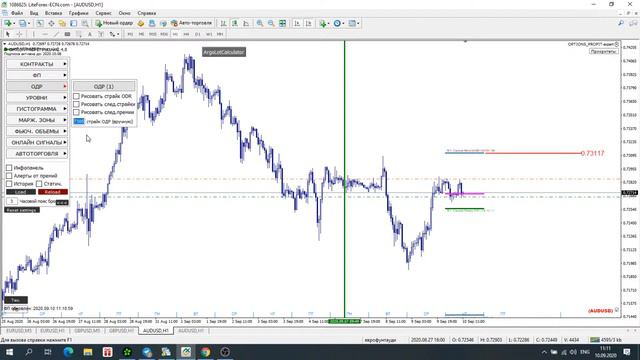
Task: Open the Справка menu
Action: click(x=147, y=13)
